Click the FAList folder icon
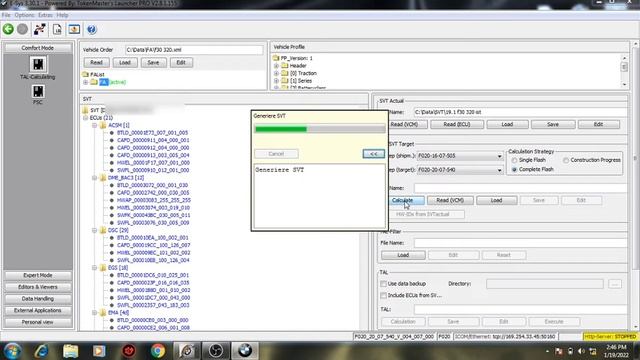This screenshot has width=640, height=360. point(85,74)
